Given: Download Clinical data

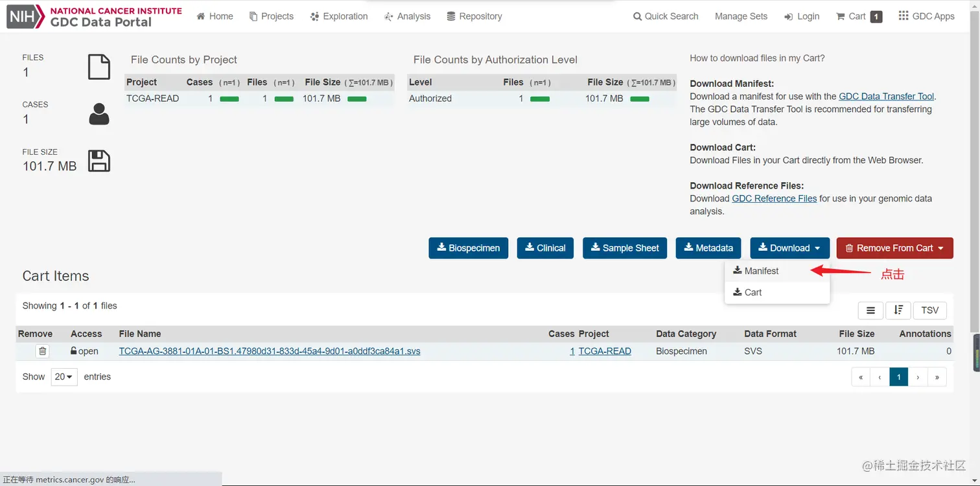Looking at the screenshot, I should pos(545,248).
